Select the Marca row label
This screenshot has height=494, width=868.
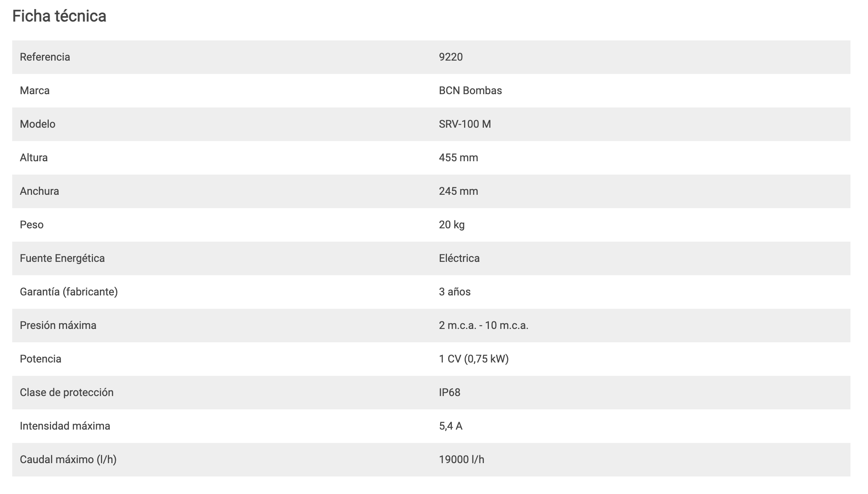pyautogui.click(x=35, y=91)
